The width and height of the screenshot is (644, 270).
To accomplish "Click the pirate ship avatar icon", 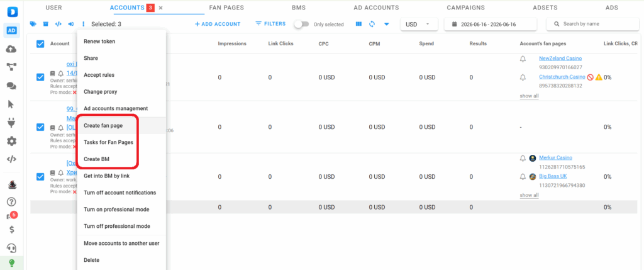I will [x=12, y=185].
